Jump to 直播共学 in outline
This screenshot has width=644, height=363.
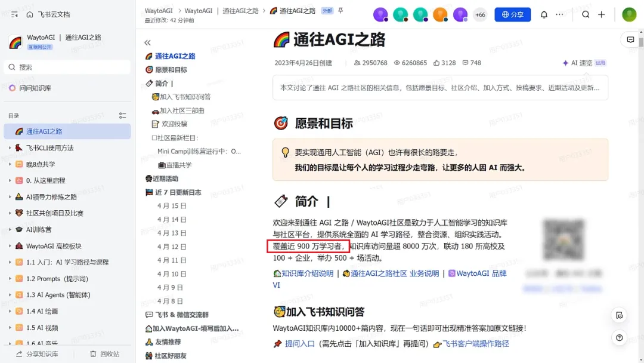click(x=179, y=165)
